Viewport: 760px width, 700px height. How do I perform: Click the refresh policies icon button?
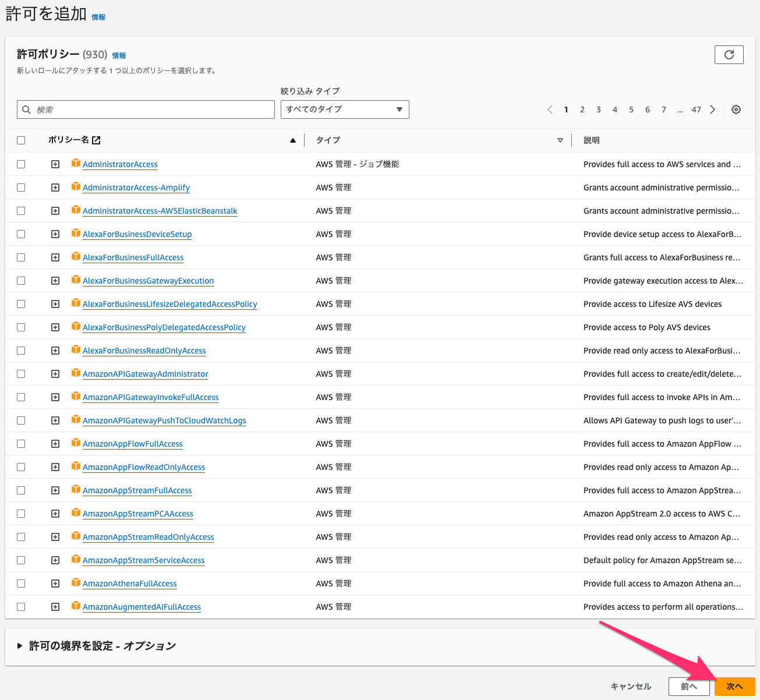(x=729, y=55)
